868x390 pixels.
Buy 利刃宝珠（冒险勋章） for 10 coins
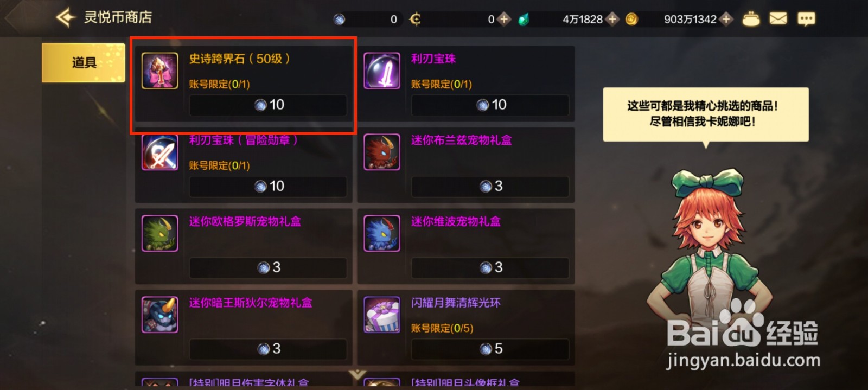268,186
